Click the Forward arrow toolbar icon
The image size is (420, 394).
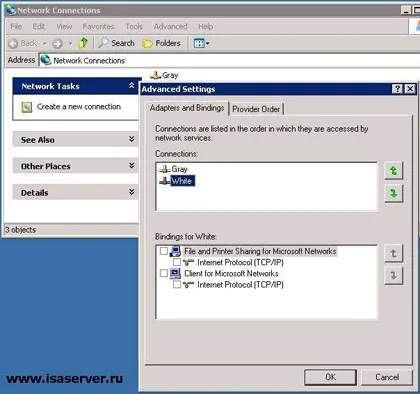(x=57, y=43)
